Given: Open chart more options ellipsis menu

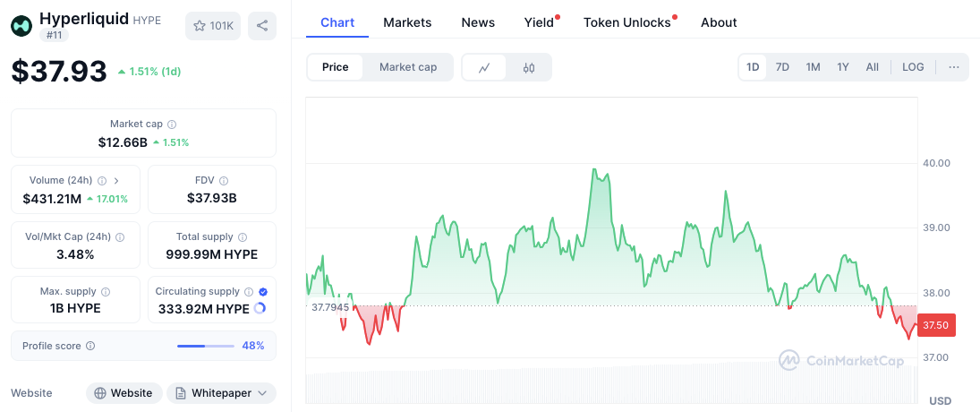Looking at the screenshot, I should (x=953, y=67).
